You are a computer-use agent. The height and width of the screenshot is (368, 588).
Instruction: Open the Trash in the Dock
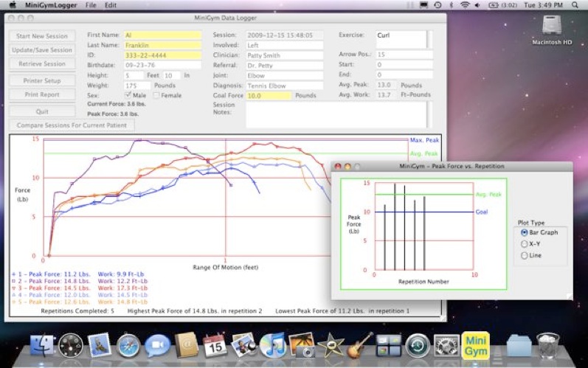click(548, 345)
